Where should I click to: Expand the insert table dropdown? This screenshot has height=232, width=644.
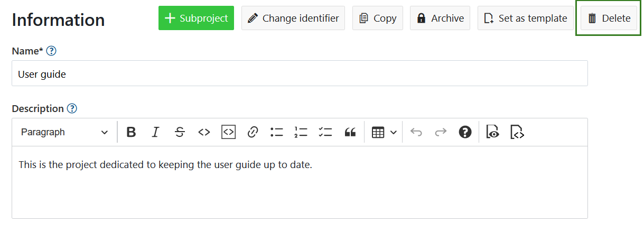click(384, 132)
